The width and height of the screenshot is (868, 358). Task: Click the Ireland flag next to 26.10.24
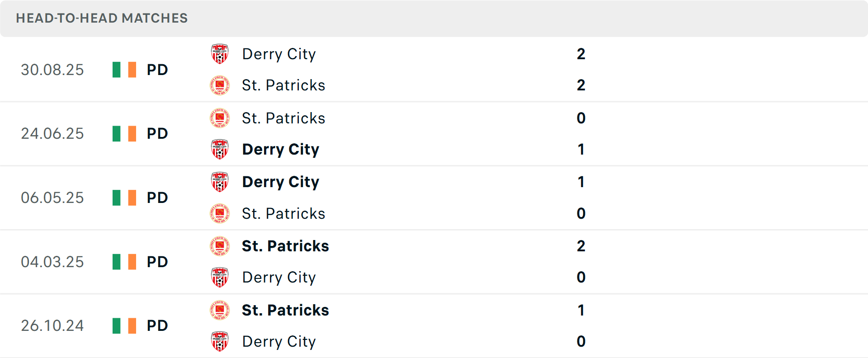123,325
